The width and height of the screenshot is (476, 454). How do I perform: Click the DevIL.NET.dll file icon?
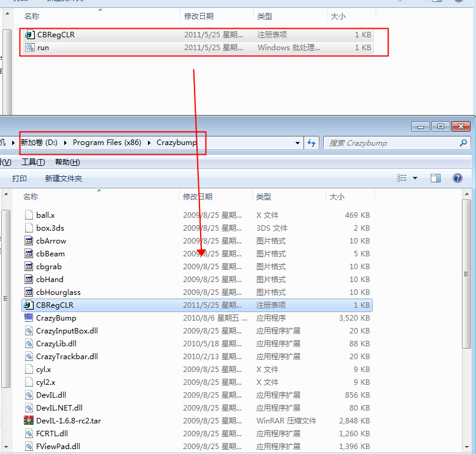coord(29,408)
